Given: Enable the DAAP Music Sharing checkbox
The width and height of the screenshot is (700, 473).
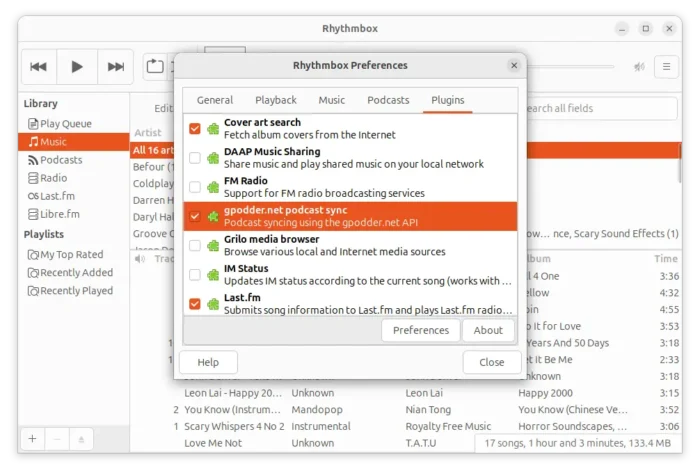Looking at the screenshot, I should pyautogui.click(x=195, y=158).
